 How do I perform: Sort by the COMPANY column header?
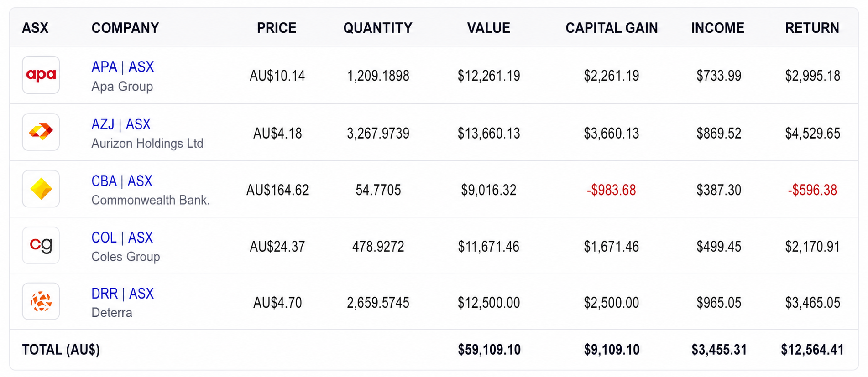coord(125,28)
